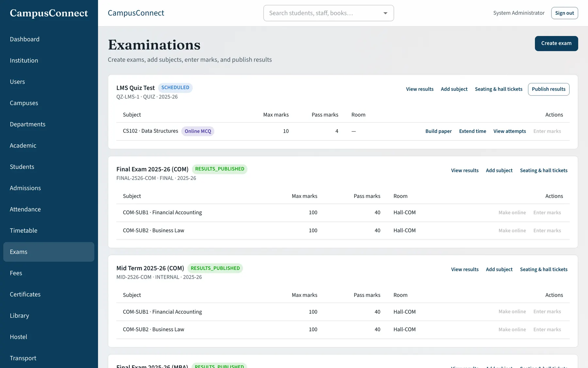Open Seating & hall tickets for LMS Quiz Test

point(498,89)
